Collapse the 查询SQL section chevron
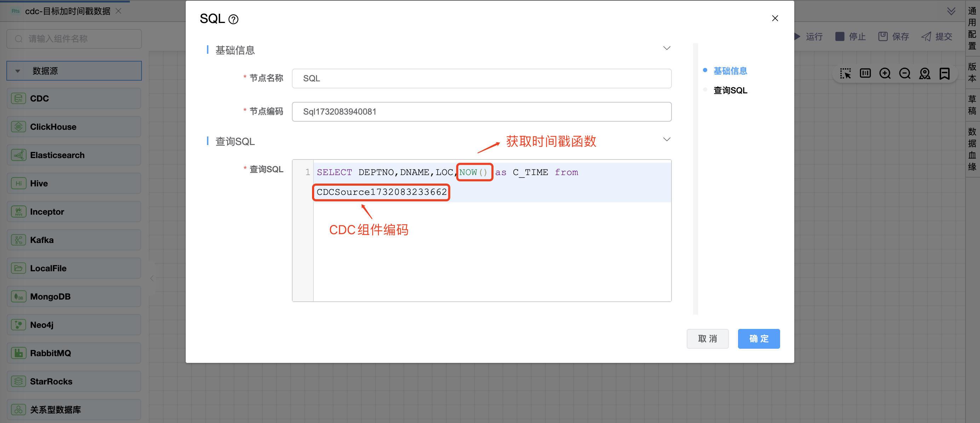 coord(667,140)
